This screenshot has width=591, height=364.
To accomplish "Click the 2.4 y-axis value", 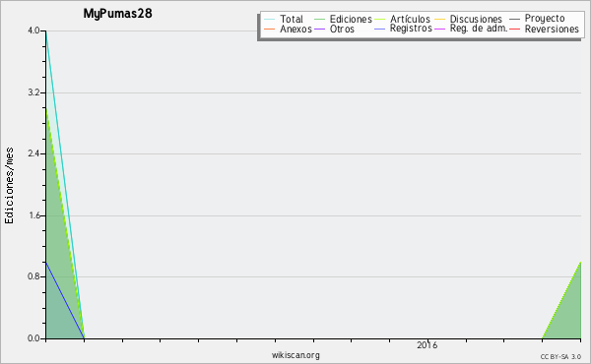I will pos(33,153).
